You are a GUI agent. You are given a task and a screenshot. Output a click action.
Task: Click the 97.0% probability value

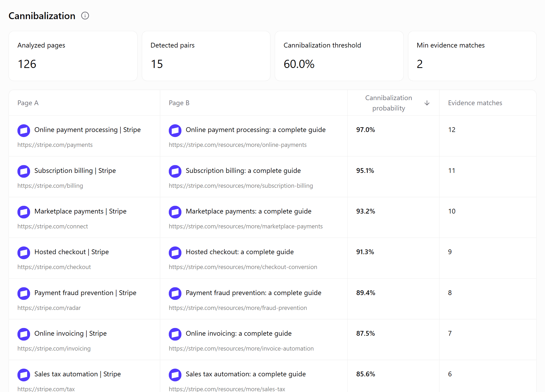(x=366, y=130)
